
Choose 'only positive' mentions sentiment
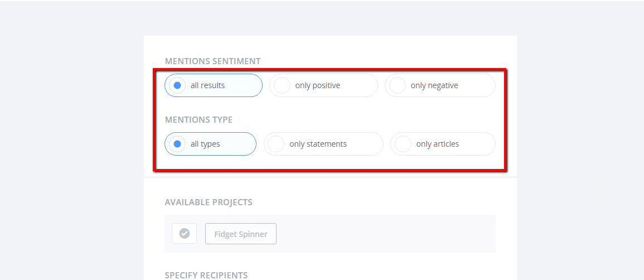pos(323,85)
